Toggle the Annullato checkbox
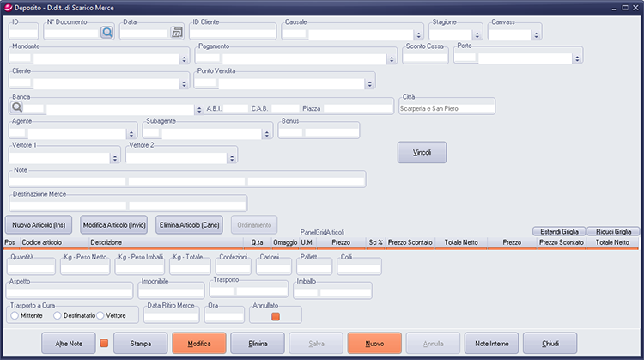This screenshot has width=644, height=360. (276, 315)
